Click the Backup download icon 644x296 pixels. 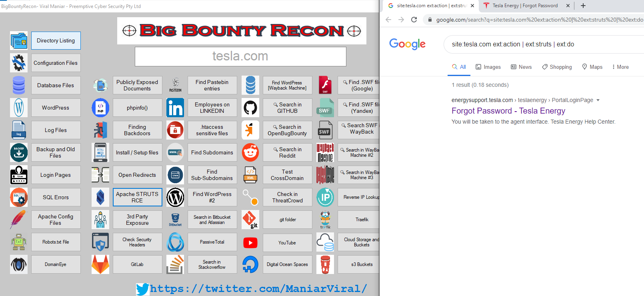(19, 152)
